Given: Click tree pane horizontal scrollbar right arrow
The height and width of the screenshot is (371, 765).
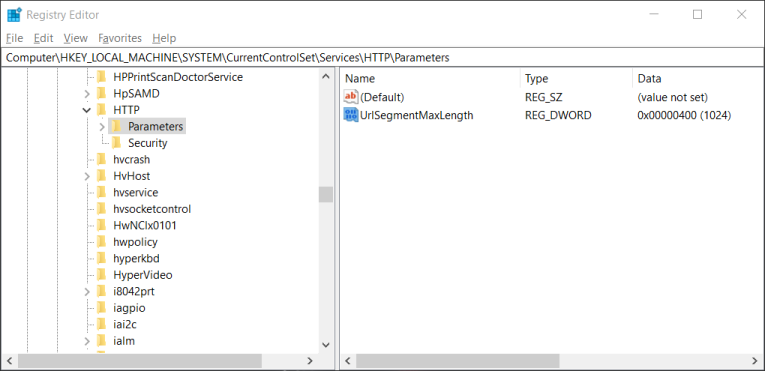Looking at the screenshot, I should point(310,361).
